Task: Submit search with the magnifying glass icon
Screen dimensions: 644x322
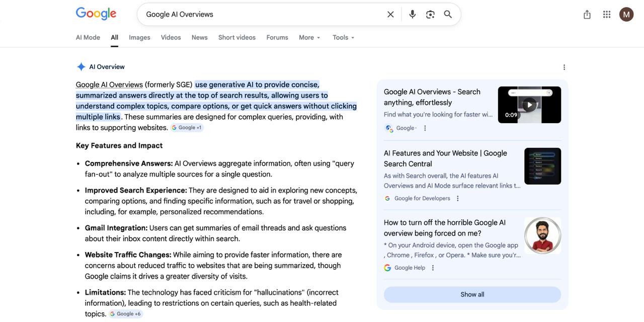Action: (448, 15)
